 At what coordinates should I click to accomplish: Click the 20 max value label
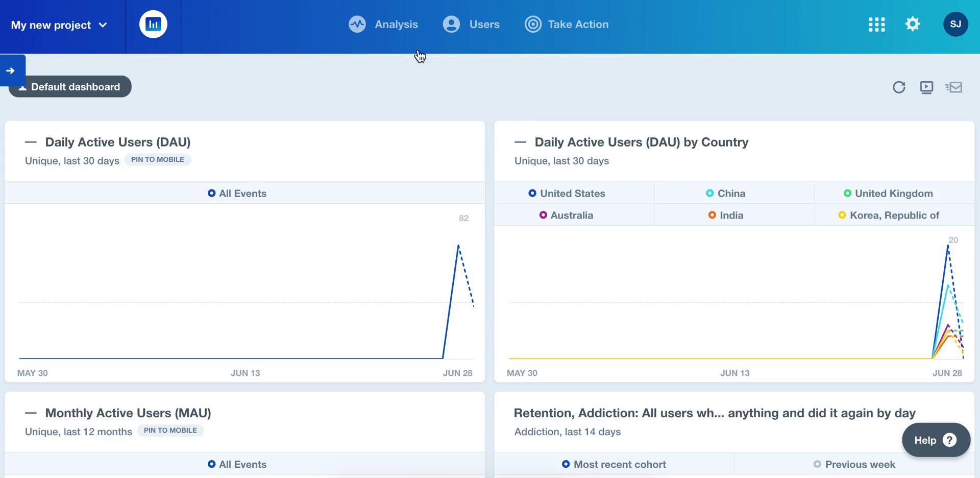pyautogui.click(x=953, y=240)
